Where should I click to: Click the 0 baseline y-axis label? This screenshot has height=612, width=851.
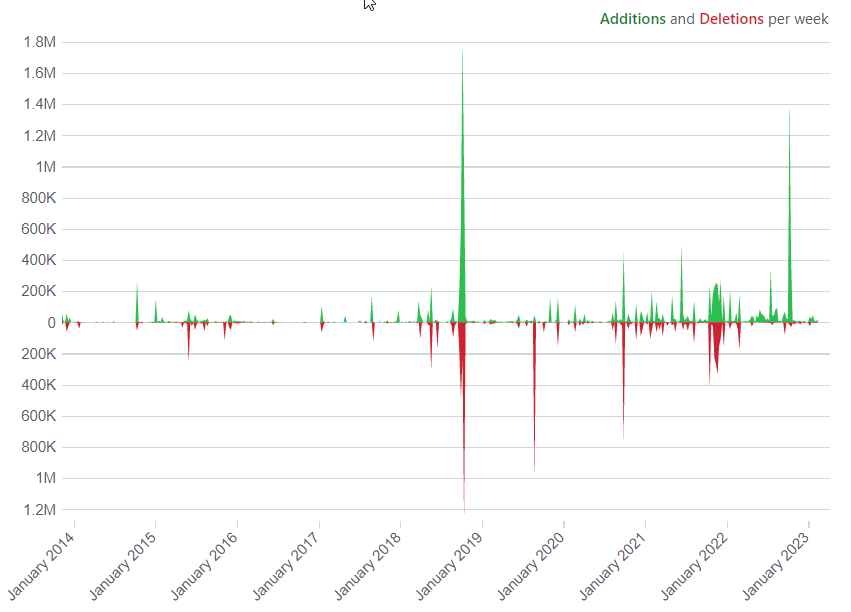pos(49,323)
